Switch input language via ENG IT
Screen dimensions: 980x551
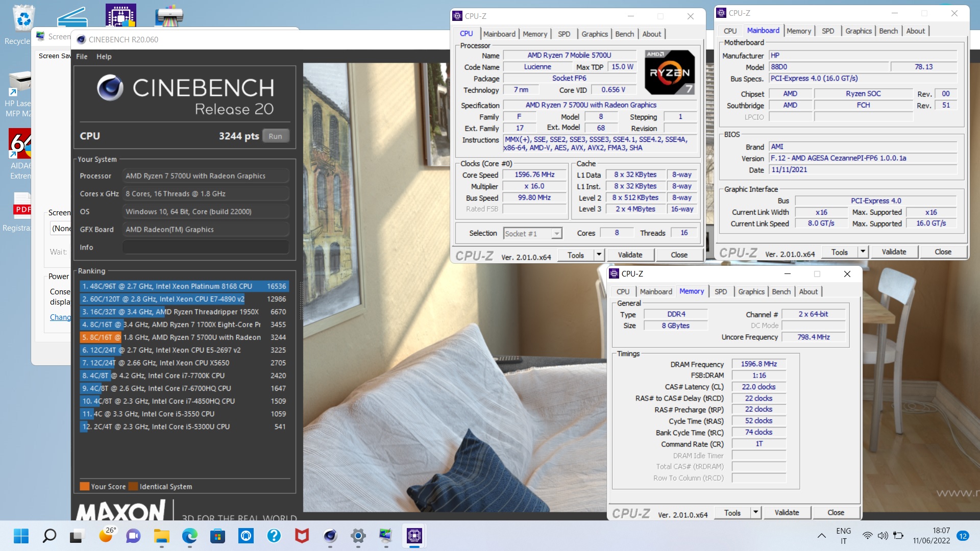(x=844, y=536)
